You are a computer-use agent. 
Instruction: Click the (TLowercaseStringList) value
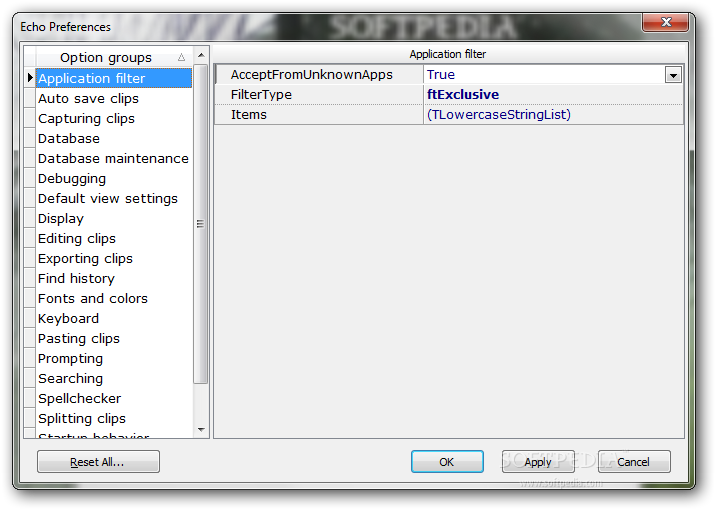pyautogui.click(x=499, y=115)
